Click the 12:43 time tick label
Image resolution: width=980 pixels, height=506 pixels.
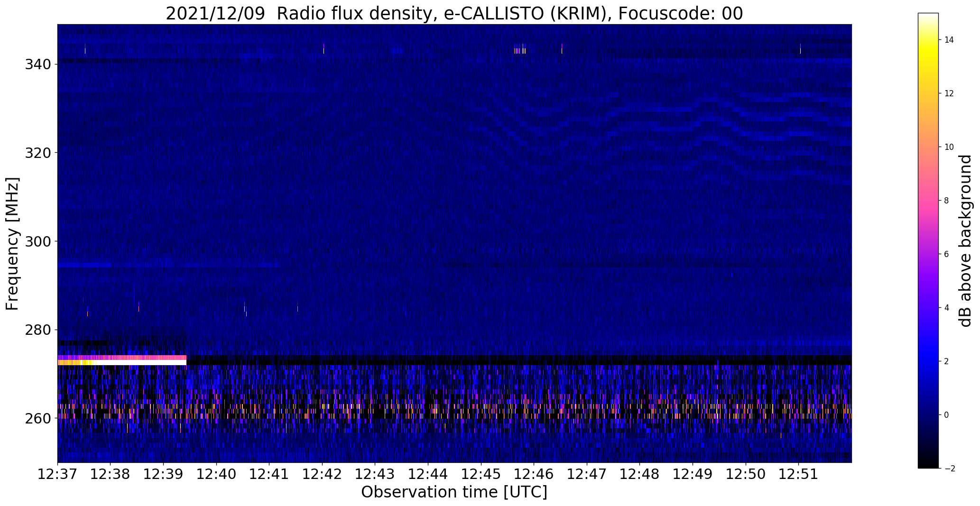[x=375, y=474]
